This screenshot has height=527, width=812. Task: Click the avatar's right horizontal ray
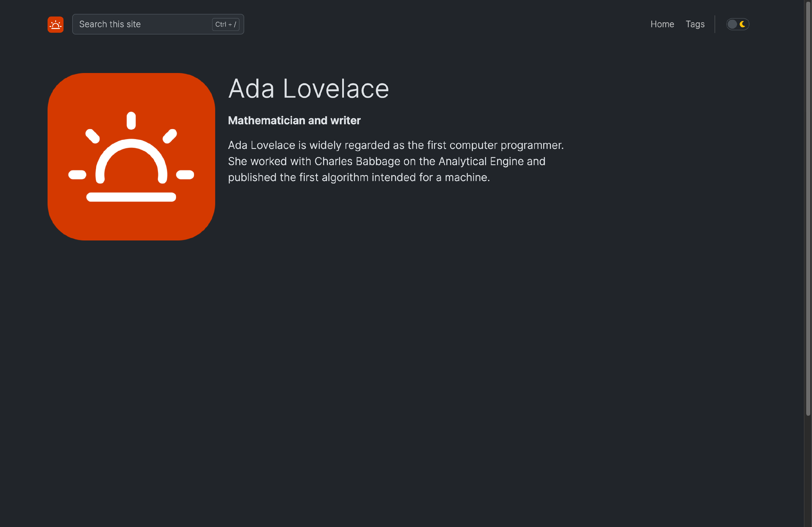point(185,175)
